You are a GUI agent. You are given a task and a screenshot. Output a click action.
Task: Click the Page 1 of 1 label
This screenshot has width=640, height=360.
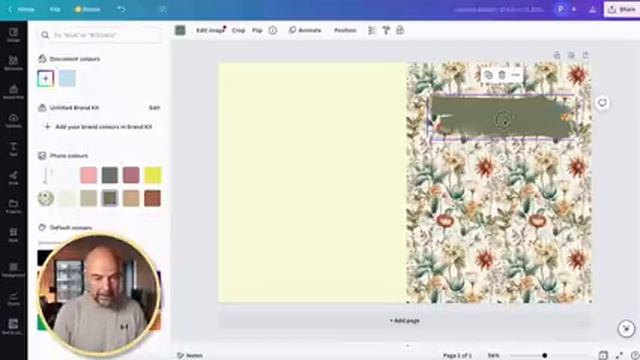click(457, 356)
